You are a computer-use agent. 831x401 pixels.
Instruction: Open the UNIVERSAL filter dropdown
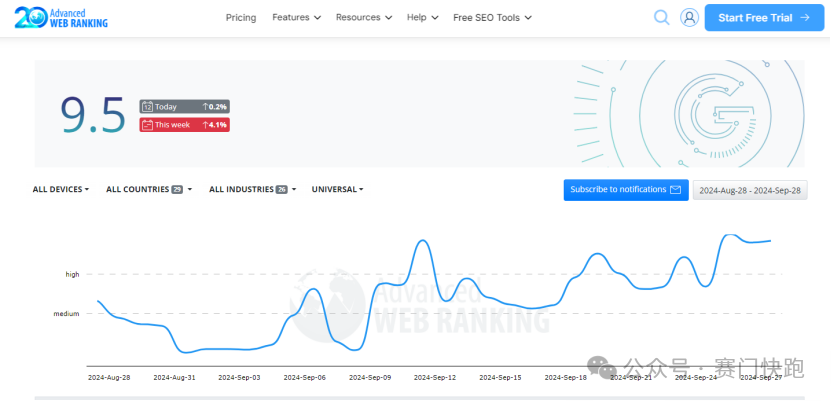point(337,189)
